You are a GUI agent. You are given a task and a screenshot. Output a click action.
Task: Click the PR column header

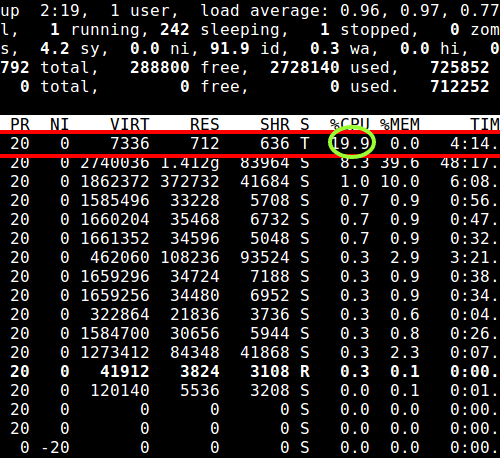pyautogui.click(x=20, y=124)
